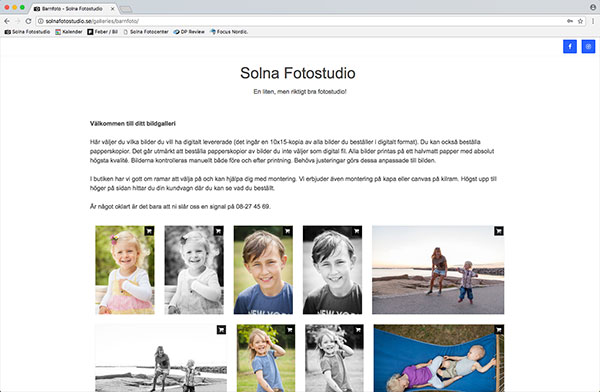Open the Chrome three-dot menu
600x392 pixels.
tap(593, 21)
